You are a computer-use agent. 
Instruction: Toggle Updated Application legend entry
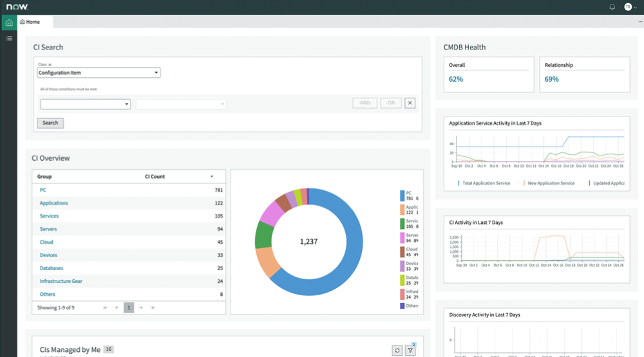tap(607, 183)
